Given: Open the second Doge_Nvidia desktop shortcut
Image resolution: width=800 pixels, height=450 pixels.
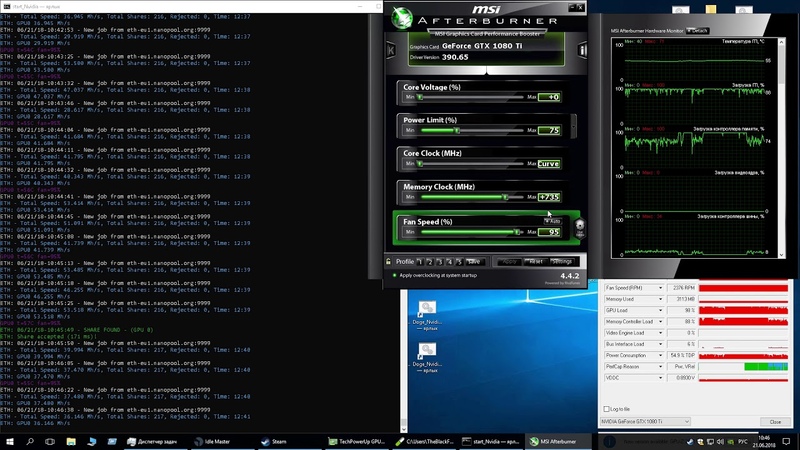Looking at the screenshot, I should tap(427, 358).
